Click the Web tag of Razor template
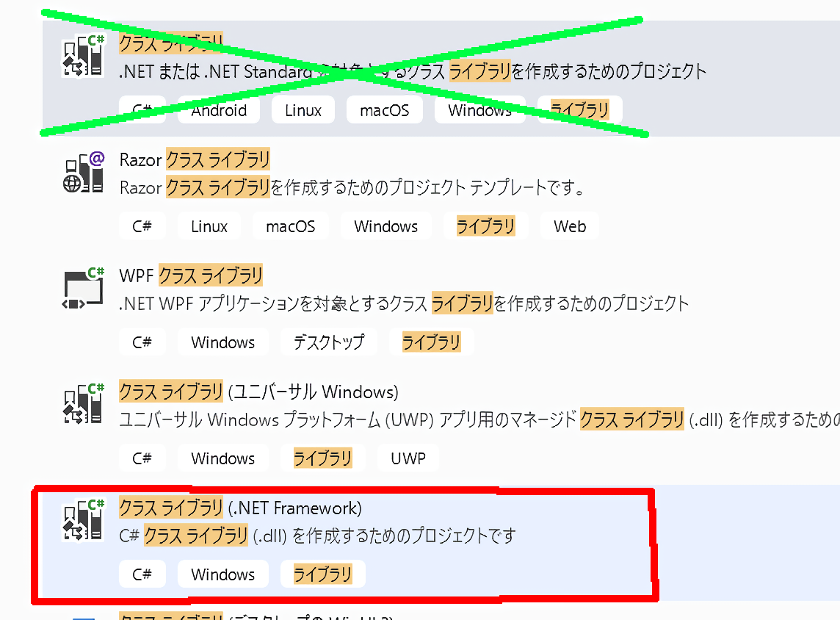The width and height of the screenshot is (840, 620). coord(570,226)
